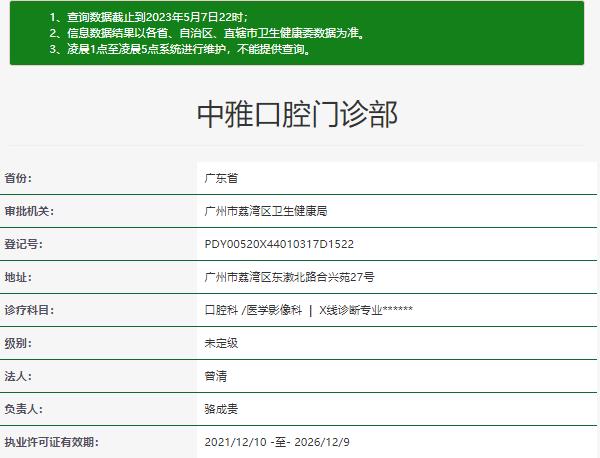Select address 广州市荔湾区东漖北路合兴苑27号

[289, 277]
